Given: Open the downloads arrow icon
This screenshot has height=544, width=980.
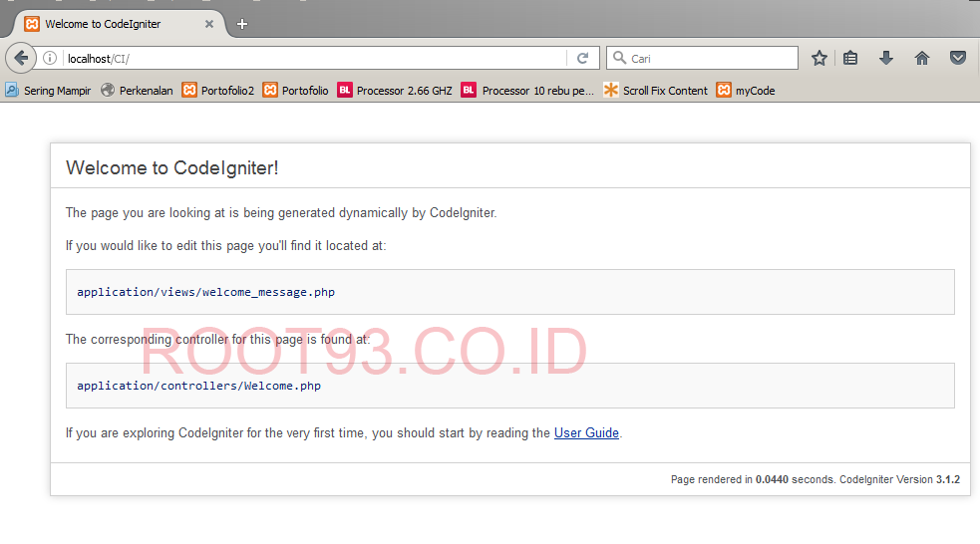Looking at the screenshot, I should [885, 58].
